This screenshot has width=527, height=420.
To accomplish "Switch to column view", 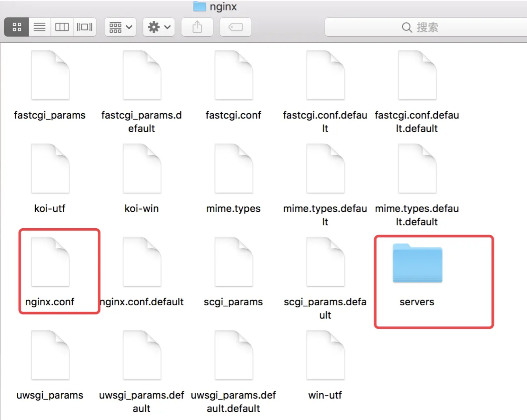I will coord(62,27).
